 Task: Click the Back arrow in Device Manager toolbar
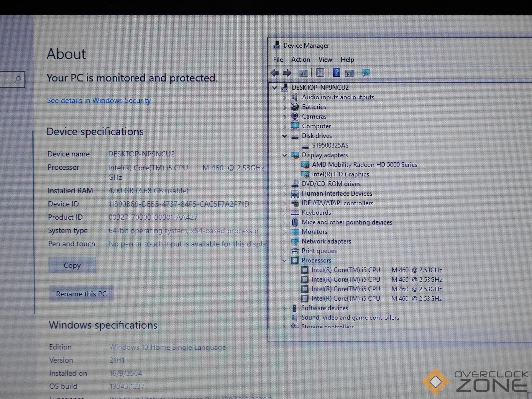coord(275,73)
